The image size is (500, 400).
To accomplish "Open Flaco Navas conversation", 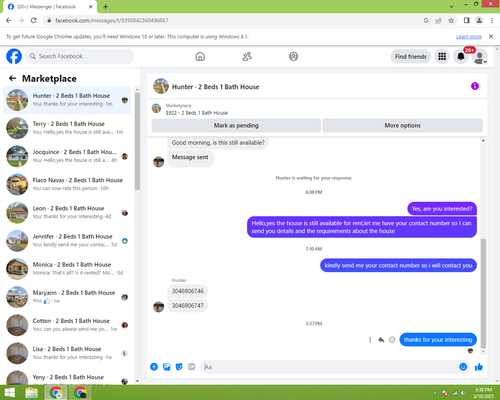I will coord(67,184).
